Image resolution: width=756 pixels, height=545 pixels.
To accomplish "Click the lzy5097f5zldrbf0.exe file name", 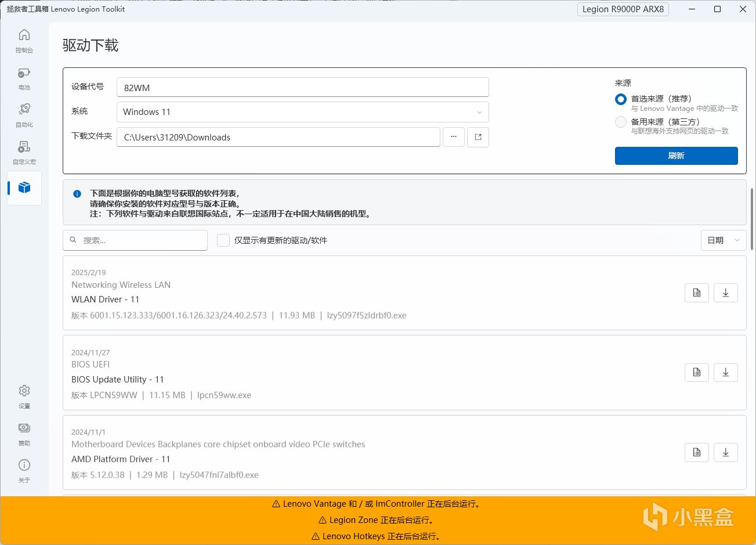I will [367, 316].
